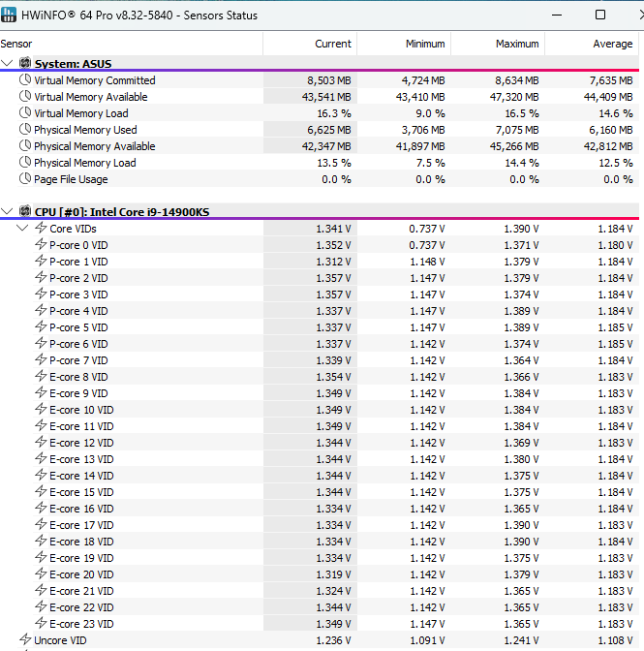The height and width of the screenshot is (651, 644).
Task: Maximize the HWiNFO Sensors Status window
Action: coord(600,15)
